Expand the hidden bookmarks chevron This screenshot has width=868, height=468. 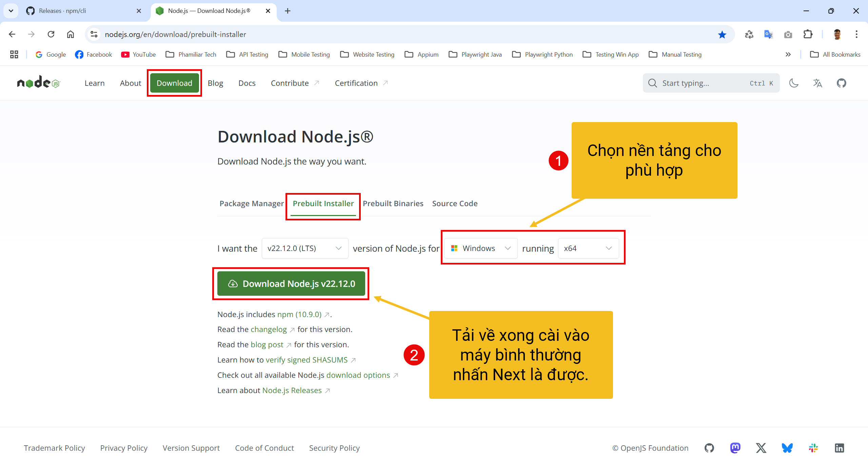[x=788, y=54]
